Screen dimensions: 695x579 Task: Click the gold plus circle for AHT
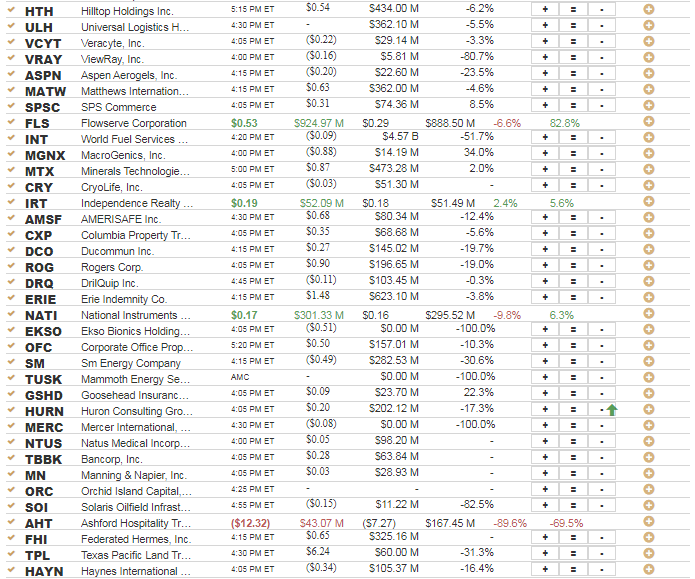click(x=648, y=521)
